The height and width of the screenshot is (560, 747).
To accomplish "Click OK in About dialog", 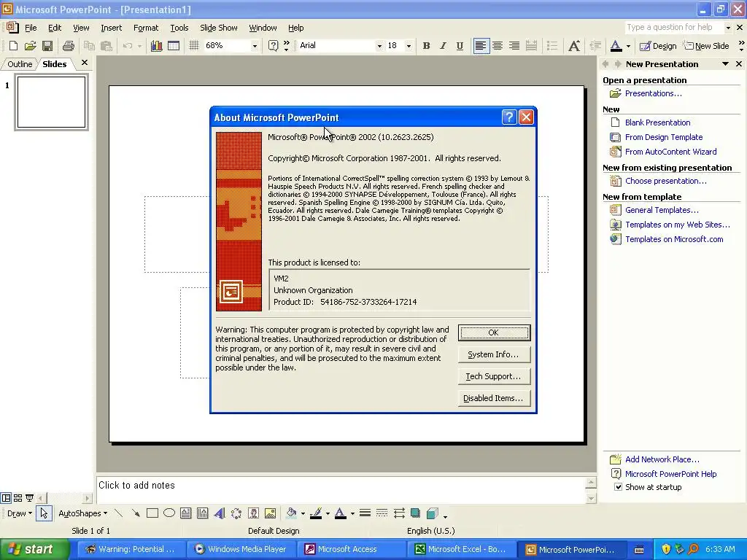I will 494,332.
